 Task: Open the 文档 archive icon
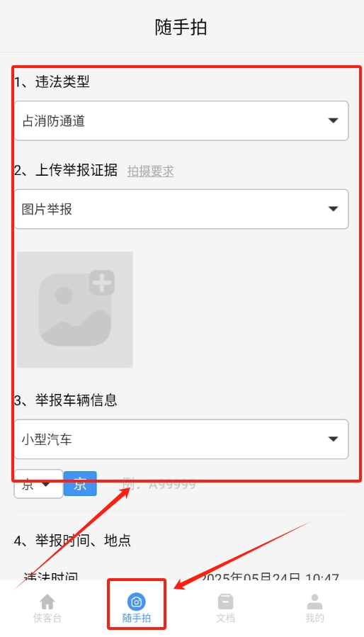click(x=225, y=602)
